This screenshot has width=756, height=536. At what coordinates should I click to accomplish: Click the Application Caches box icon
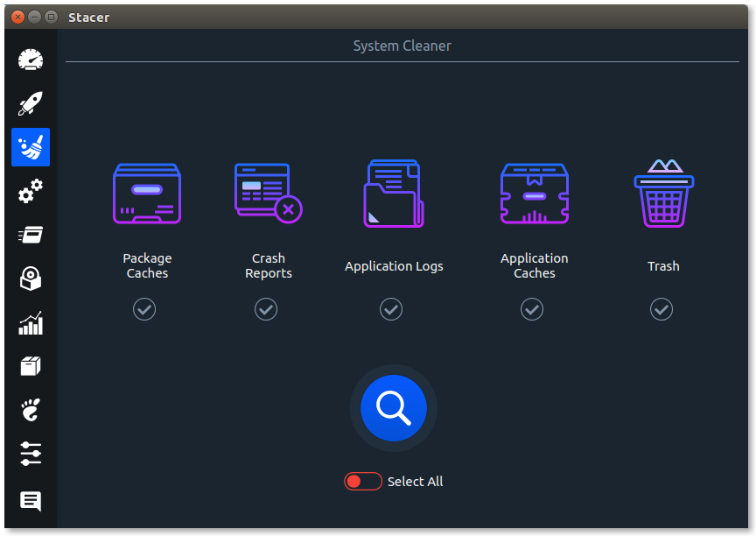535,194
